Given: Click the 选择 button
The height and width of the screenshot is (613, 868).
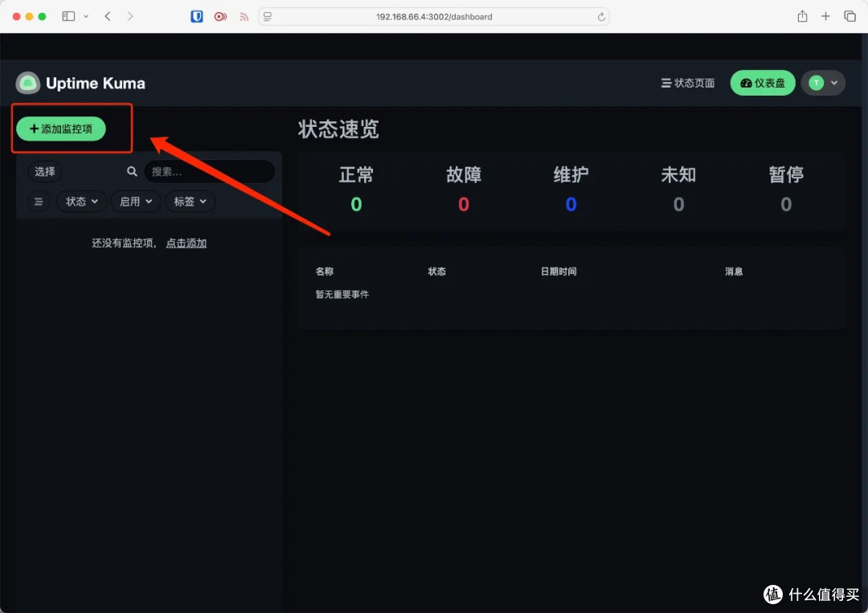Looking at the screenshot, I should coord(45,171).
